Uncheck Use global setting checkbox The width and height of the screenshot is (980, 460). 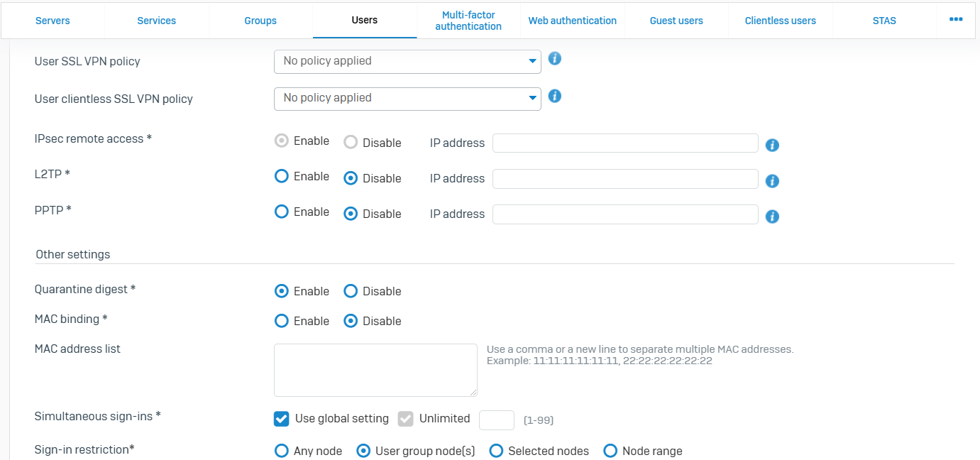click(282, 419)
